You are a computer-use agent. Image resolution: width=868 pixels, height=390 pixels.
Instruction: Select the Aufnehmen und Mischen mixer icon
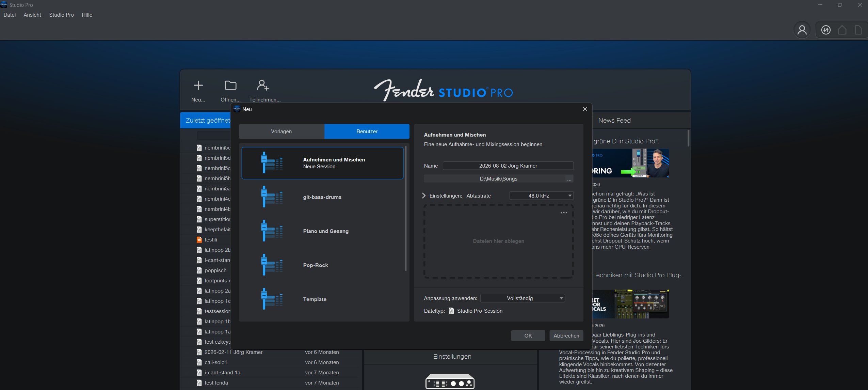[x=272, y=163]
